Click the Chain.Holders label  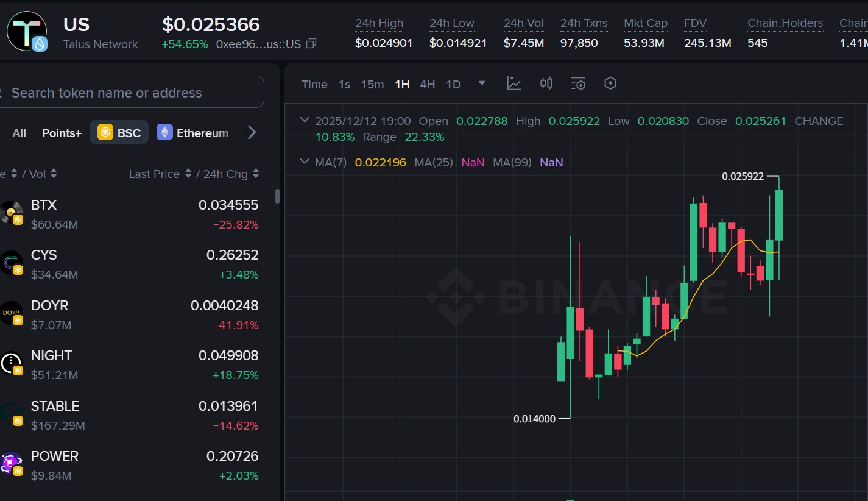(x=785, y=23)
